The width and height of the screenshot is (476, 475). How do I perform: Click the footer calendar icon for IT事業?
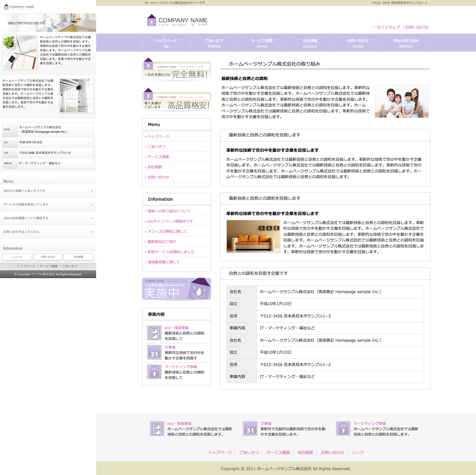(x=250, y=428)
